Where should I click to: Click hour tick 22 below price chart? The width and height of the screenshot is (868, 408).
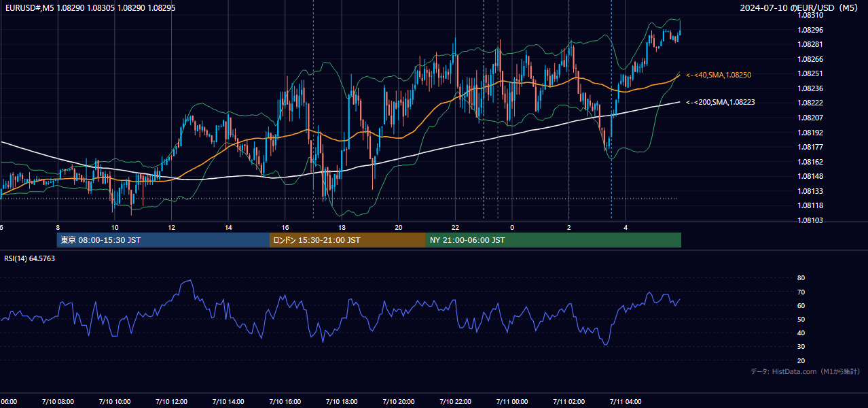456,227
